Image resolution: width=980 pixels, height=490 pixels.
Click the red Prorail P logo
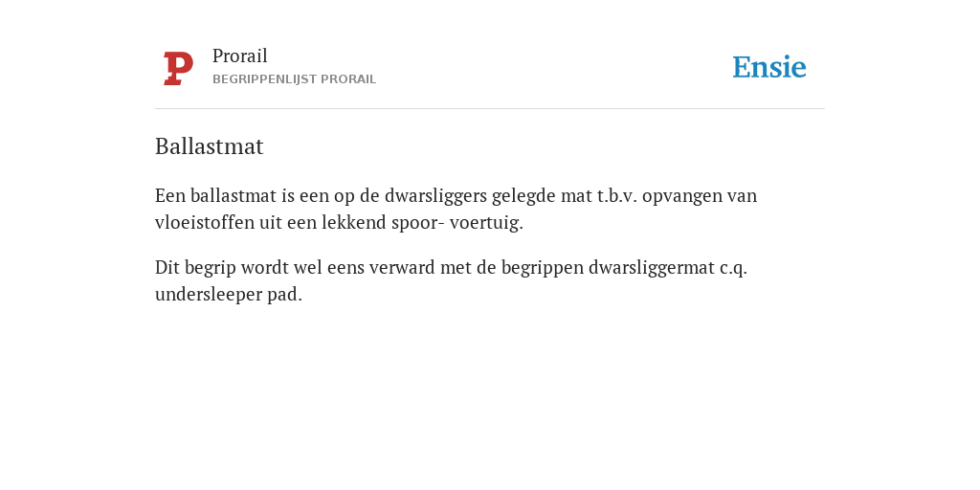[x=178, y=68]
